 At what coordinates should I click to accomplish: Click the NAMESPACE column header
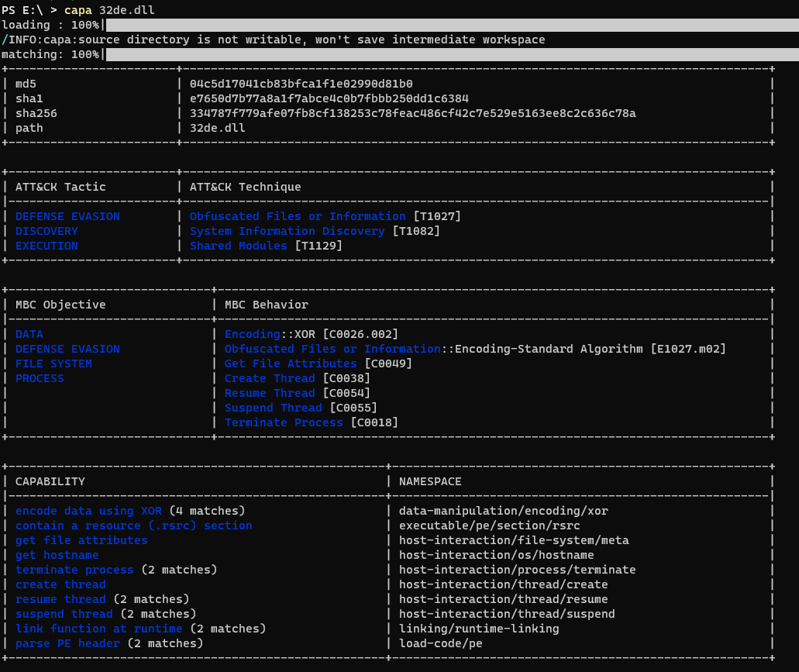[x=430, y=481]
